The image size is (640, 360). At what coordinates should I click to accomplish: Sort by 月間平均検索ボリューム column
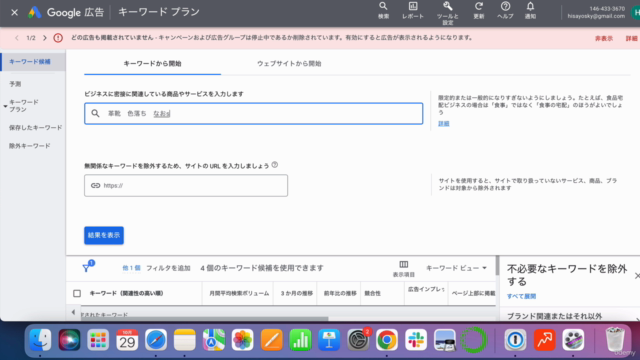click(x=239, y=293)
